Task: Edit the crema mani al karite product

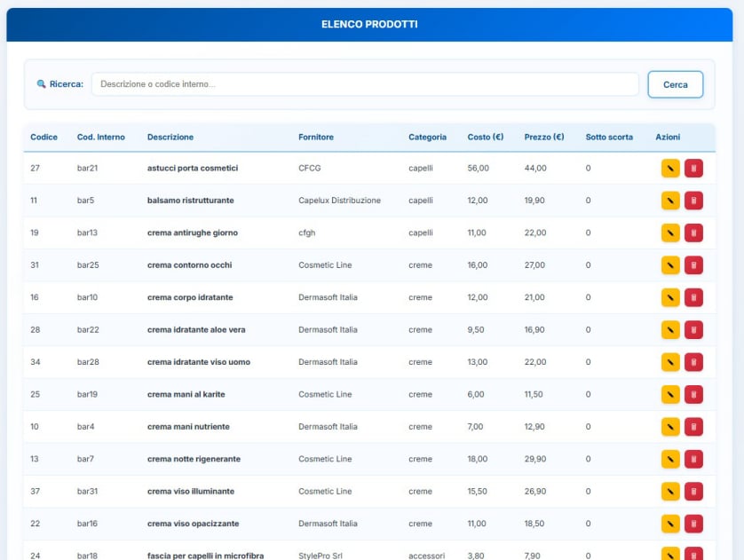Action: pos(670,395)
